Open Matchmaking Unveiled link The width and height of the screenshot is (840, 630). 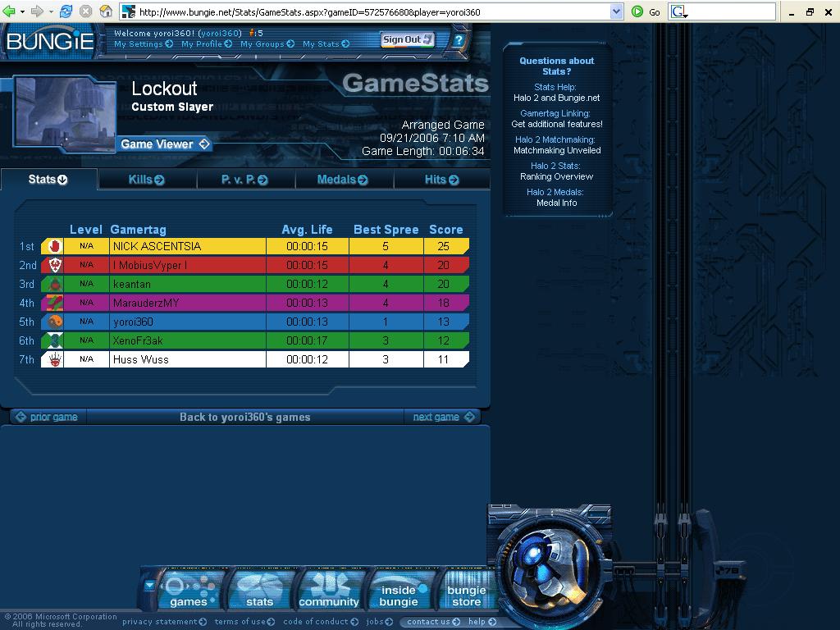click(557, 151)
